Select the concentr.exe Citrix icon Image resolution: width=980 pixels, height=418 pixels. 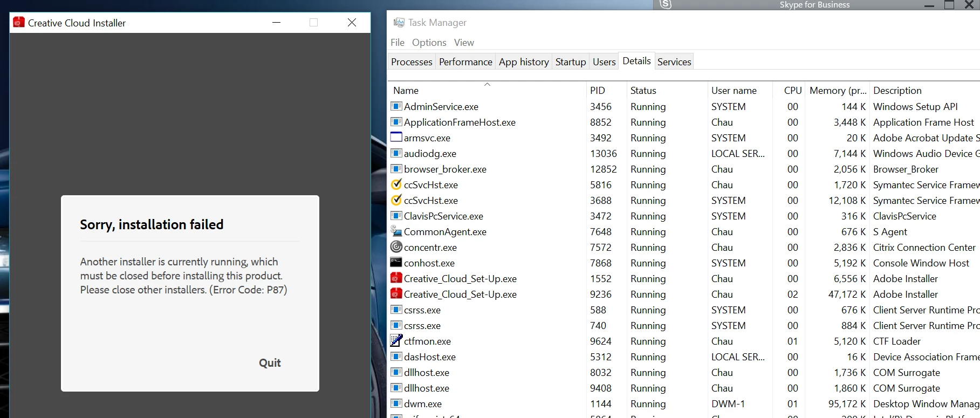point(396,247)
